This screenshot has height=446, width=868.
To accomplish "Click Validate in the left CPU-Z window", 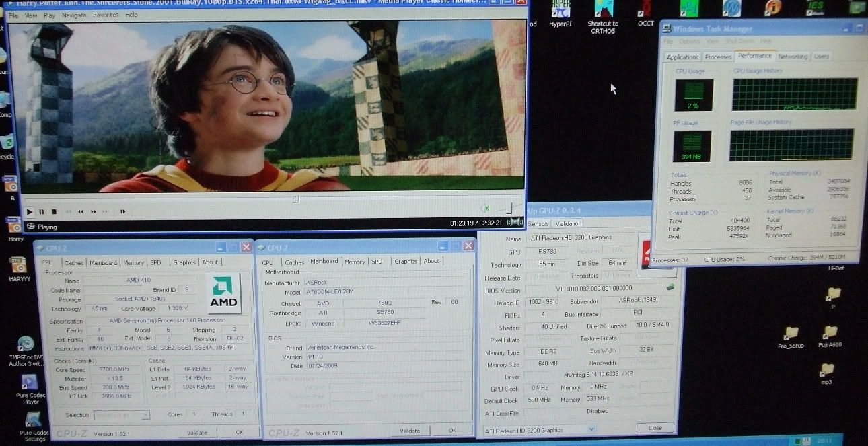I will [x=196, y=433].
